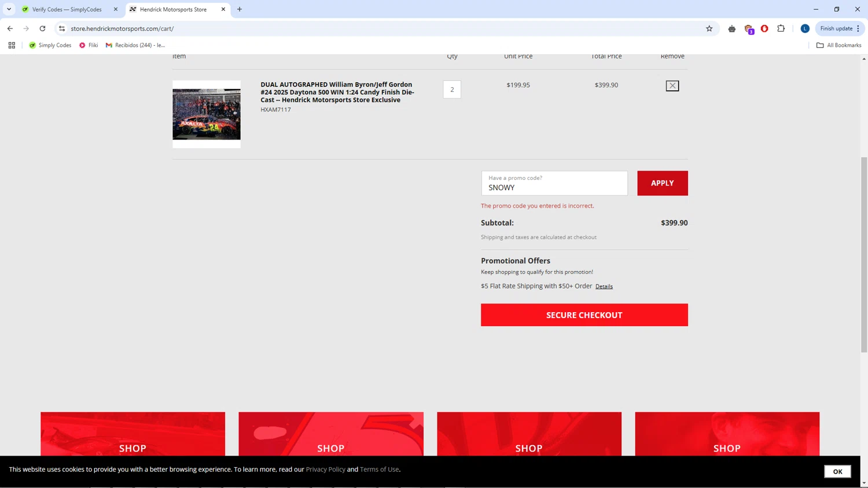Close the Hendrick Motorsports Store tab
868x488 pixels.
coord(223,9)
